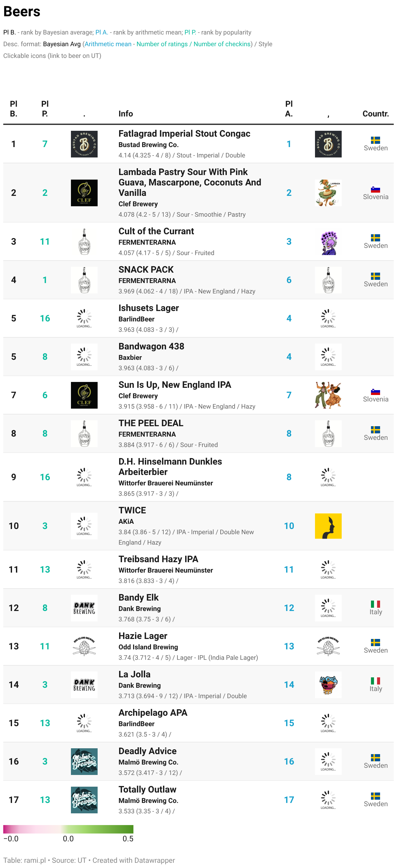This screenshot has width=397, height=868.
Task: Click Malmö Brewing logo beside Deadly Advice
Action: coord(84,761)
